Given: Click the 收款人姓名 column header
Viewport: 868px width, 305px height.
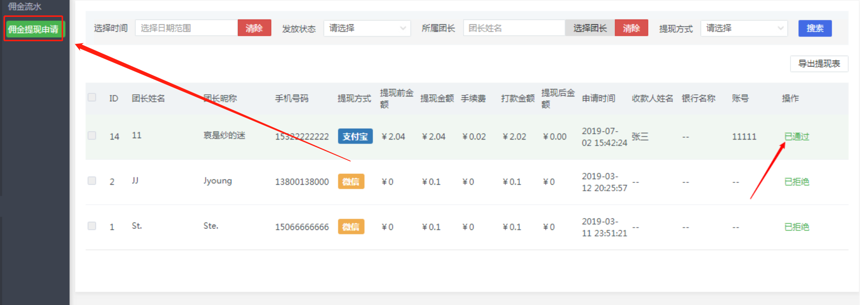Looking at the screenshot, I should (652, 98).
